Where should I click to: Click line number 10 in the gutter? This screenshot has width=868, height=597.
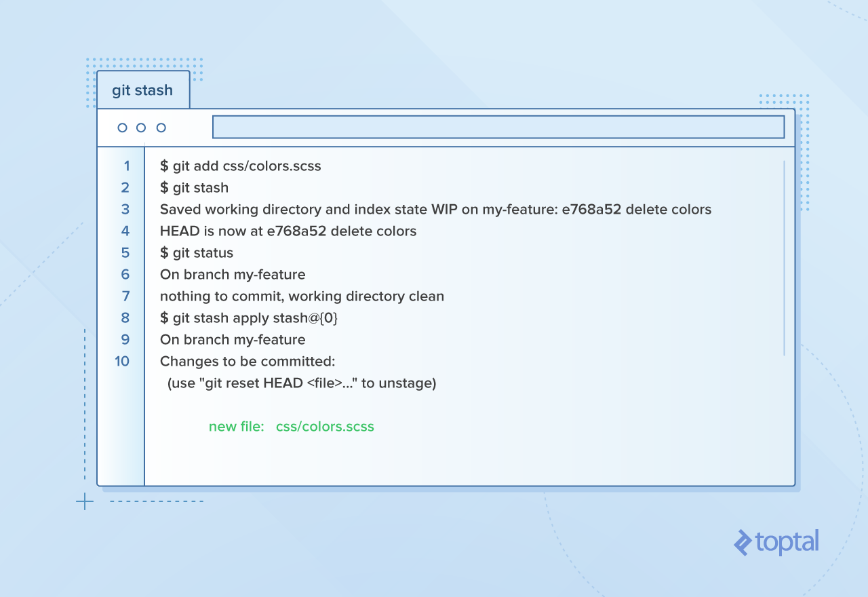[x=122, y=361]
